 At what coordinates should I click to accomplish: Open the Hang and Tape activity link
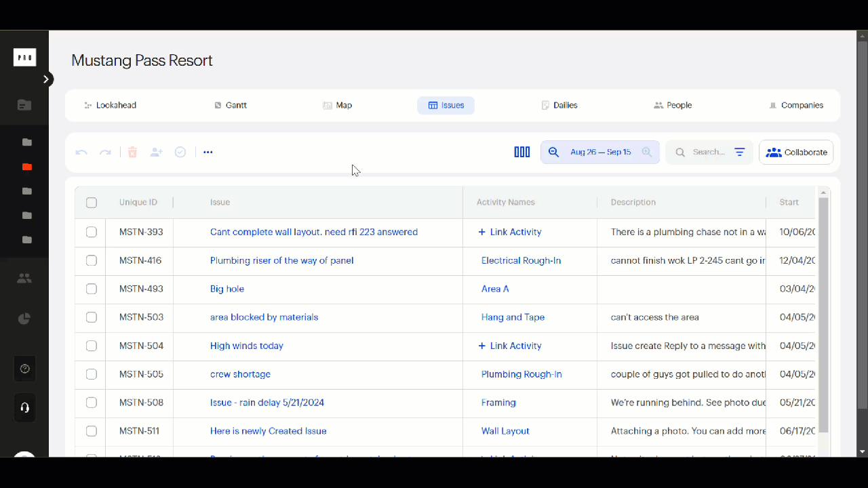pos(513,317)
